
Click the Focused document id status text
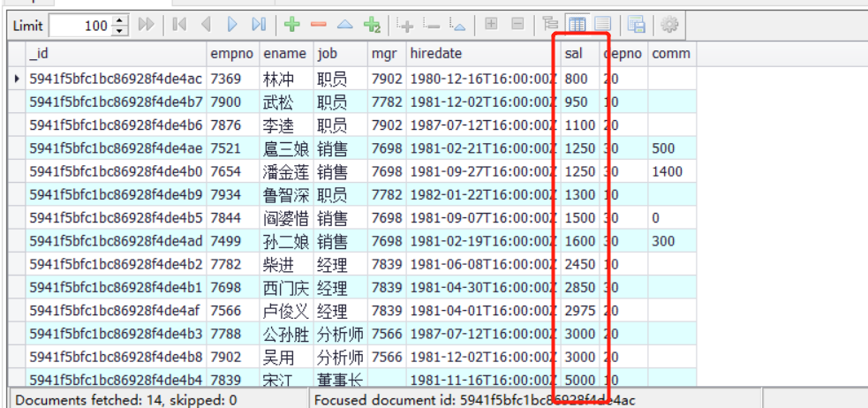[475, 400]
